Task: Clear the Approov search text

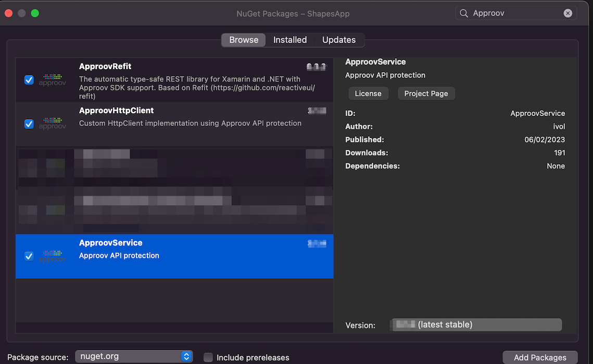Action: pyautogui.click(x=567, y=13)
